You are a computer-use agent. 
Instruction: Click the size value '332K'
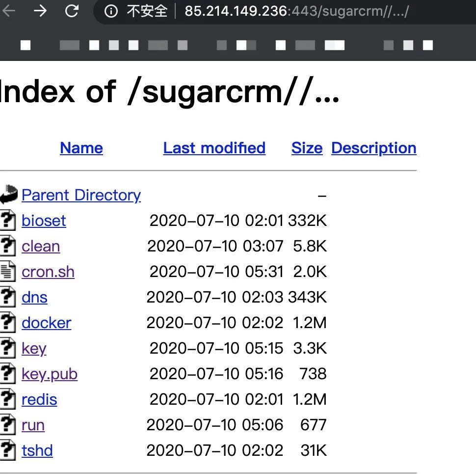(x=308, y=221)
